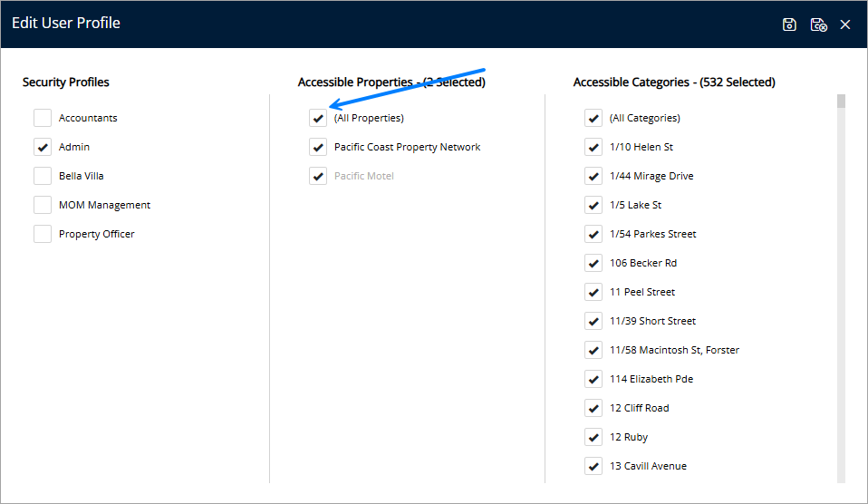The width and height of the screenshot is (868, 504).
Task: Check the Property Officer profile
Action: [43, 234]
